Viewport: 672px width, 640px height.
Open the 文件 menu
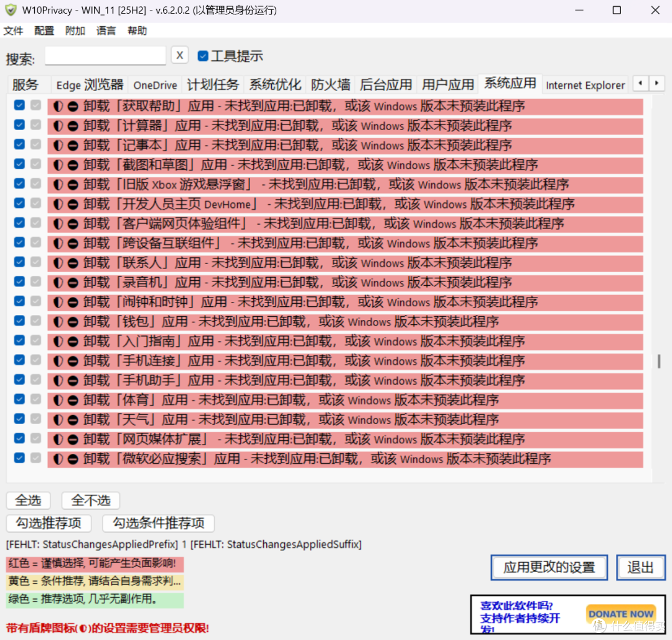click(x=13, y=31)
